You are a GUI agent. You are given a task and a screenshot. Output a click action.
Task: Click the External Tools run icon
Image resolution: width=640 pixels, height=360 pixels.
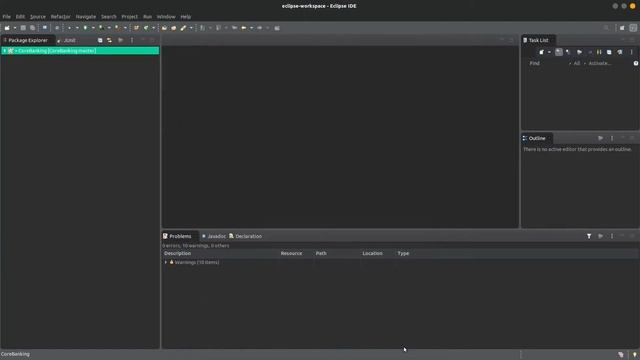(x=117, y=28)
